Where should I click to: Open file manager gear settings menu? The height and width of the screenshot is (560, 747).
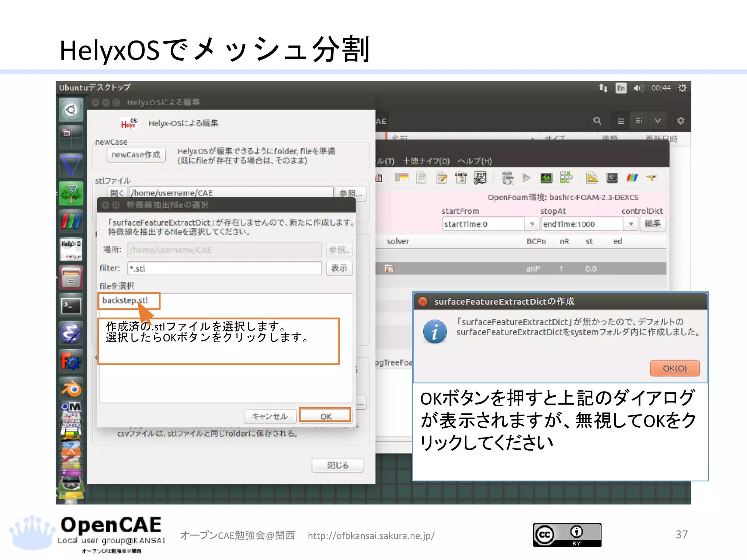(x=681, y=121)
